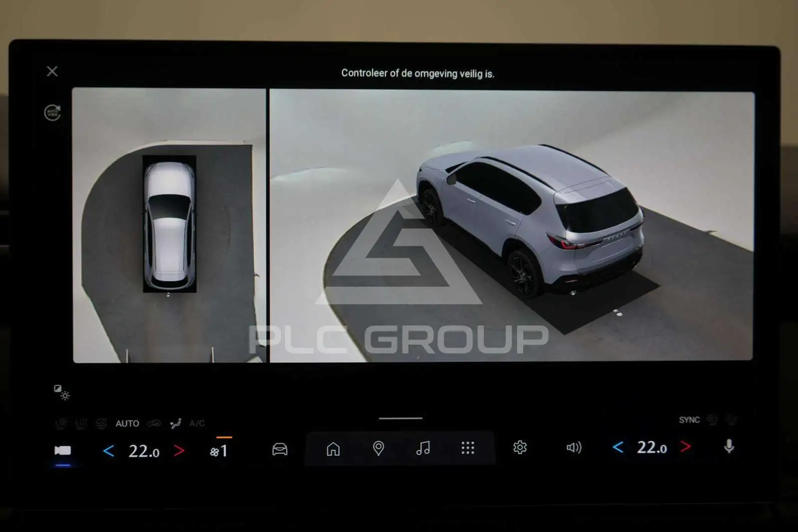Change the airflow direction mode
The width and height of the screenshot is (798, 532).
point(176,423)
